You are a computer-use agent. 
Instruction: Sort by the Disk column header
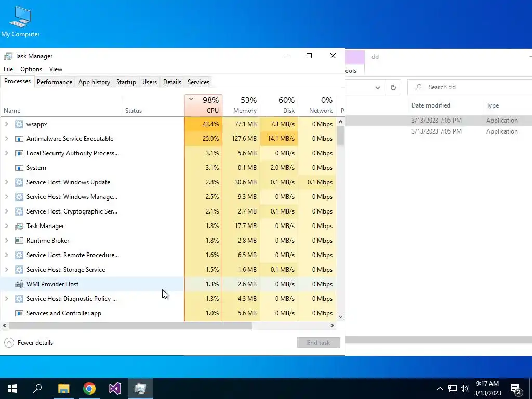279,105
